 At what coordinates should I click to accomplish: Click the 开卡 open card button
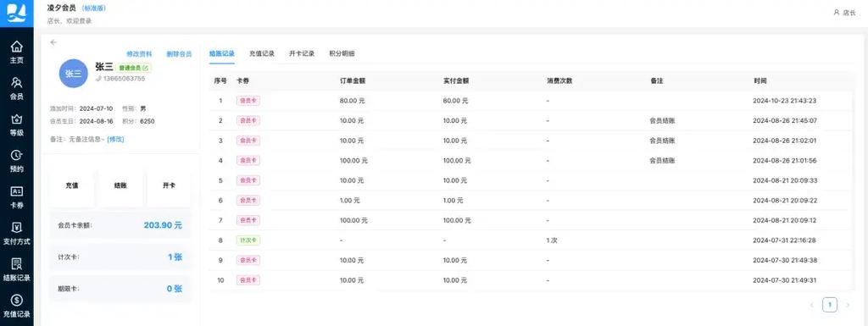pos(169,185)
